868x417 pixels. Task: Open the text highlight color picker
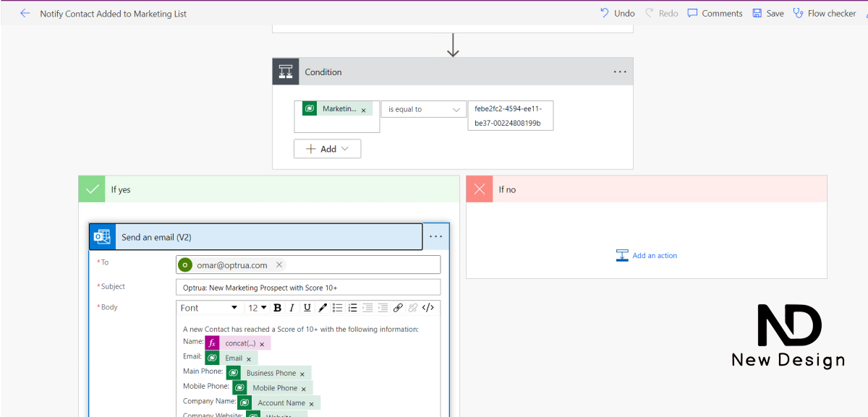click(323, 308)
